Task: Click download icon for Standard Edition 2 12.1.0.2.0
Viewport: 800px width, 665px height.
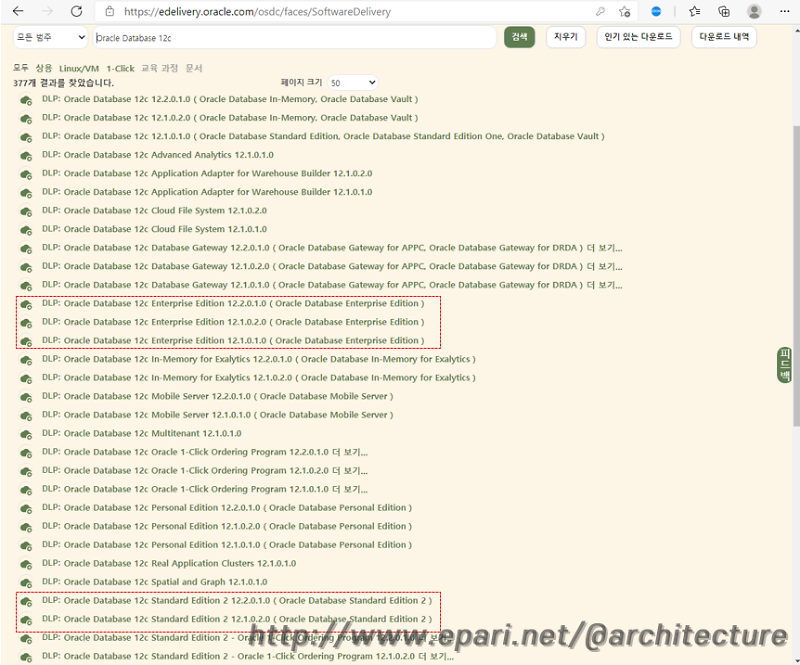Action: pyautogui.click(x=26, y=620)
